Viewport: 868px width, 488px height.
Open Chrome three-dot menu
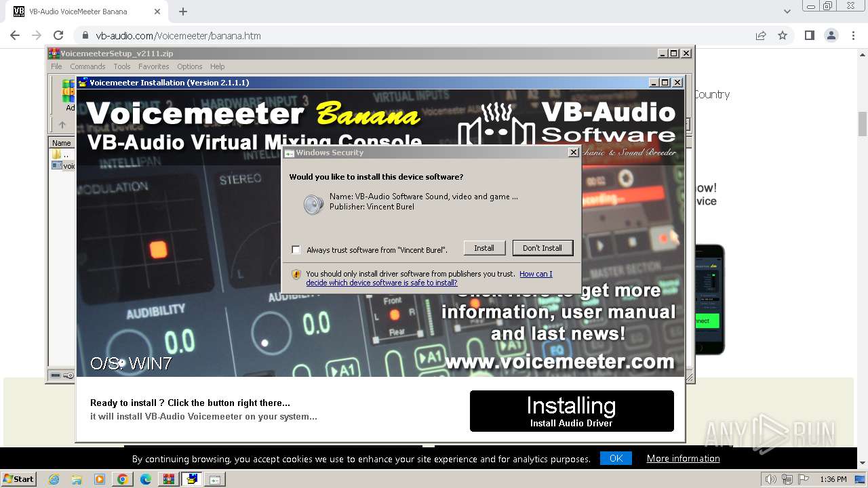pos(852,35)
